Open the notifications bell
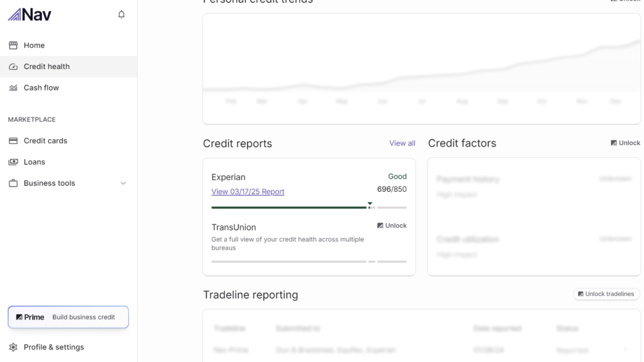The width and height of the screenshot is (644, 362). point(121,14)
